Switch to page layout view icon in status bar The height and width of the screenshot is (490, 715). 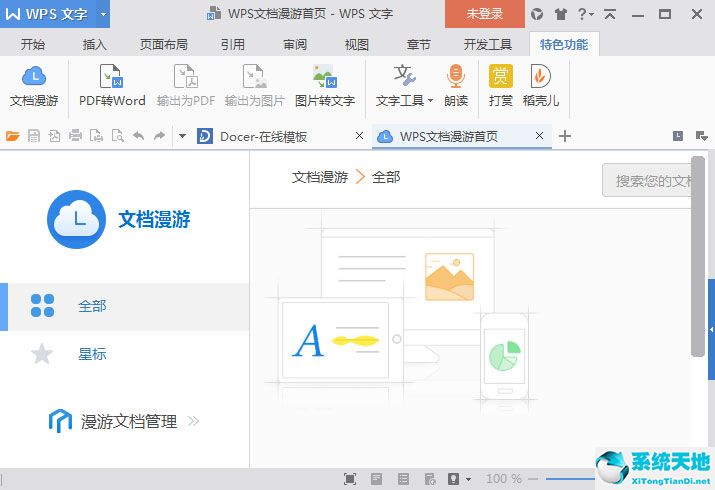point(376,479)
